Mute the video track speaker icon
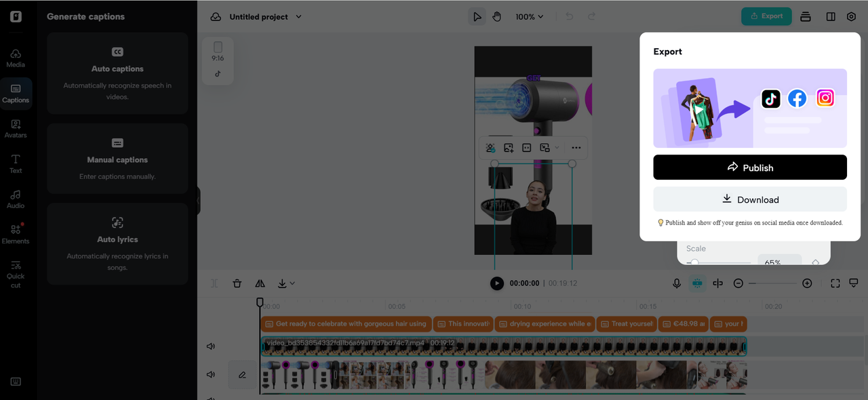 211,346
